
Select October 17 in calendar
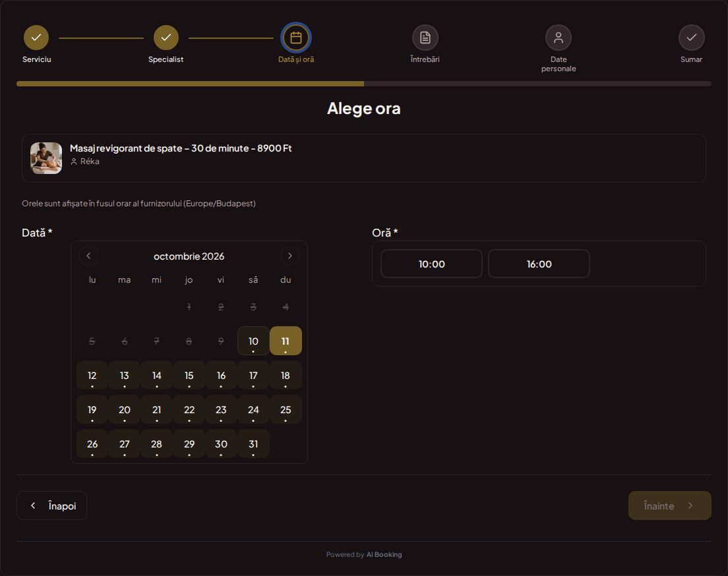(253, 376)
